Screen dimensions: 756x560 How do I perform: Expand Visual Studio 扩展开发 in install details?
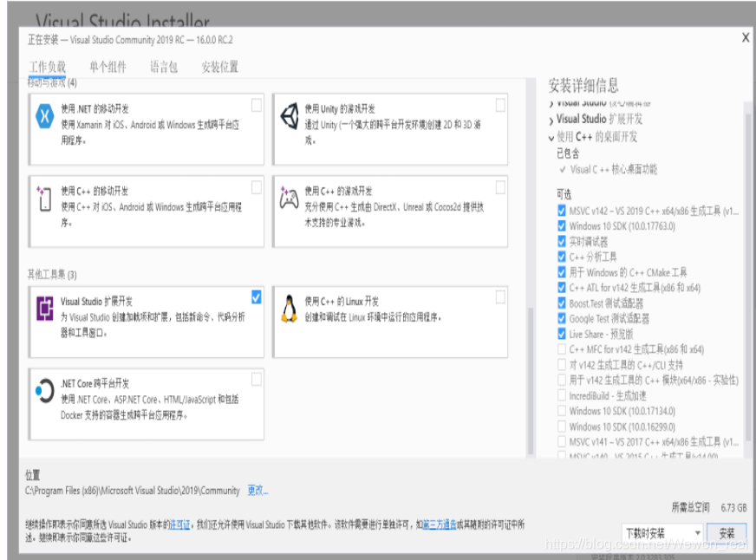coord(551,120)
